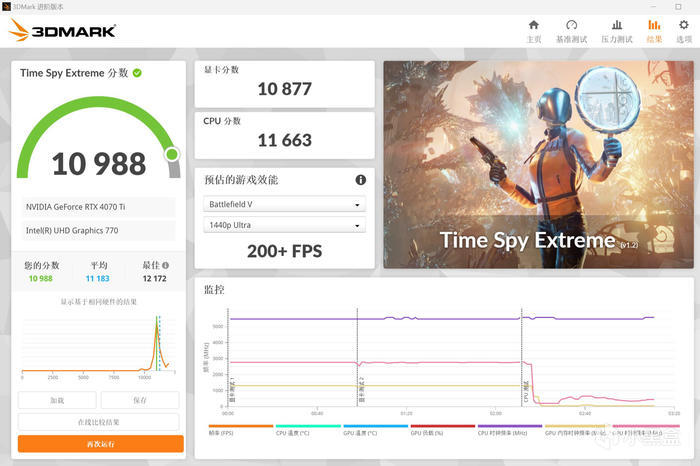Click the Intel(R) UHD Graphics 770 row
This screenshot has width=700, height=466.
point(99,230)
